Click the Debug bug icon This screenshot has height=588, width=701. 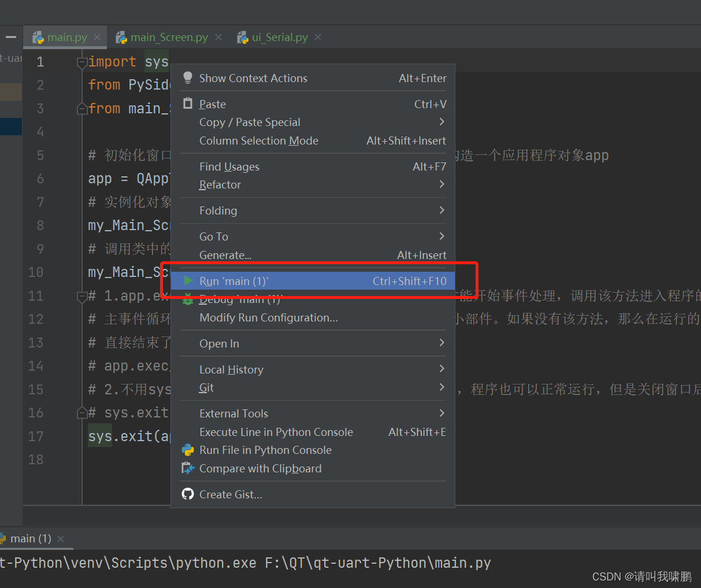187,299
